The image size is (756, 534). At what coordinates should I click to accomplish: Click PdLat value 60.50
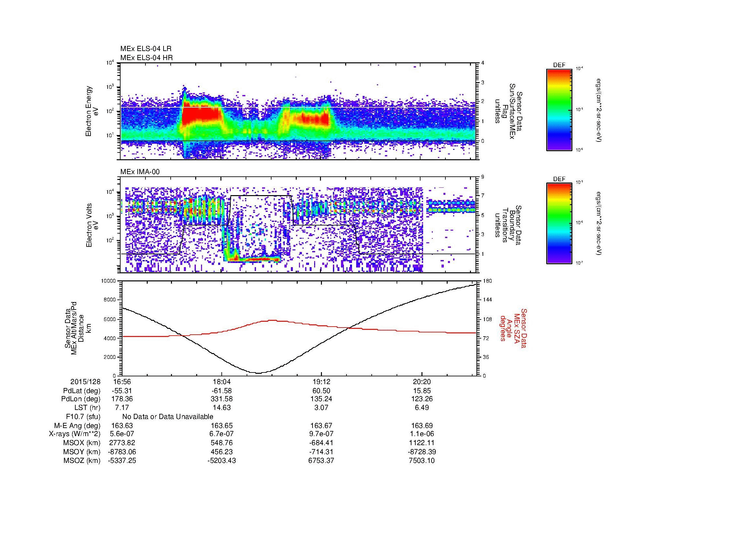click(x=321, y=391)
